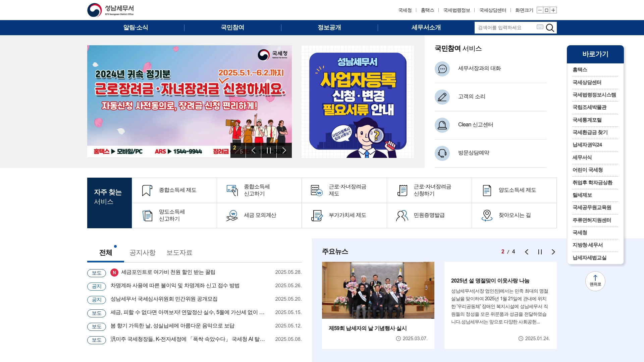Click the 성남세무서 logo

pos(111,10)
